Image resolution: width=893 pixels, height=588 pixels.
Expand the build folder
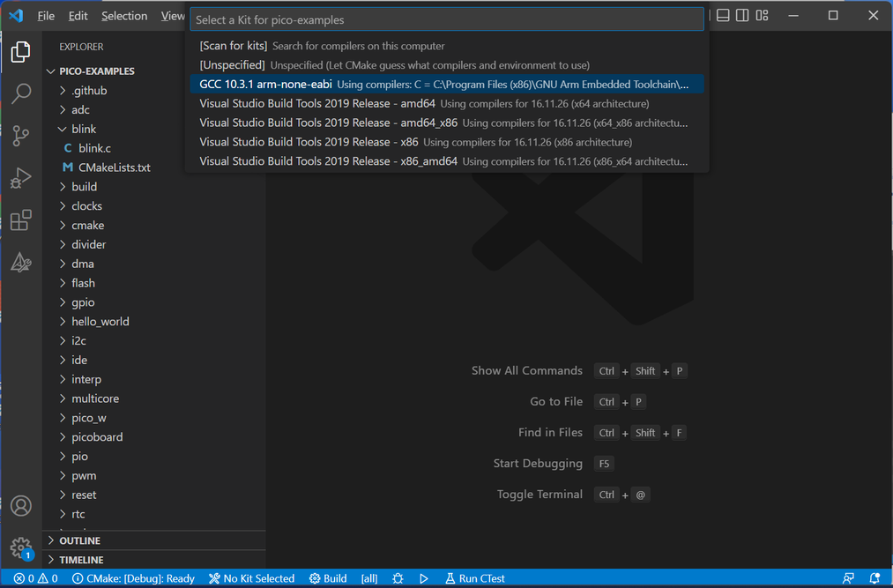click(x=153, y=187)
